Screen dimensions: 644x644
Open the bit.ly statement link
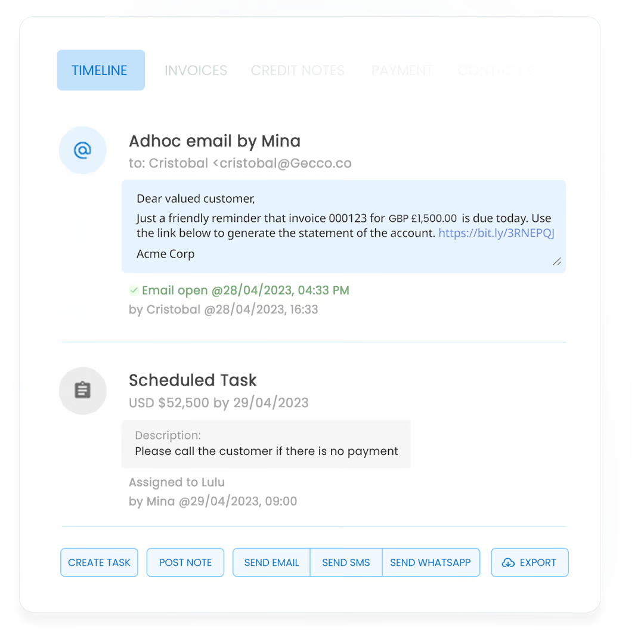click(x=496, y=233)
